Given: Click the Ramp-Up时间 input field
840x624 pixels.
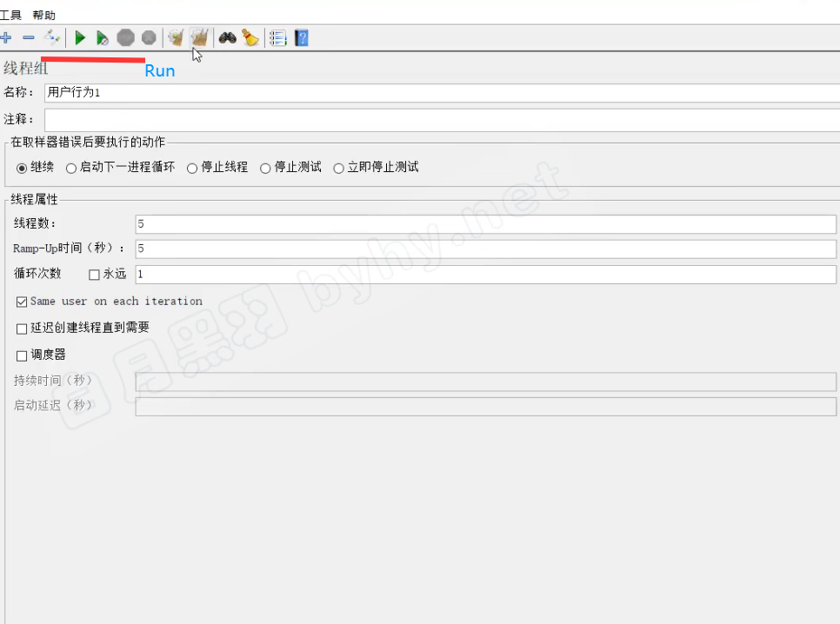Looking at the screenshot, I should point(485,249).
